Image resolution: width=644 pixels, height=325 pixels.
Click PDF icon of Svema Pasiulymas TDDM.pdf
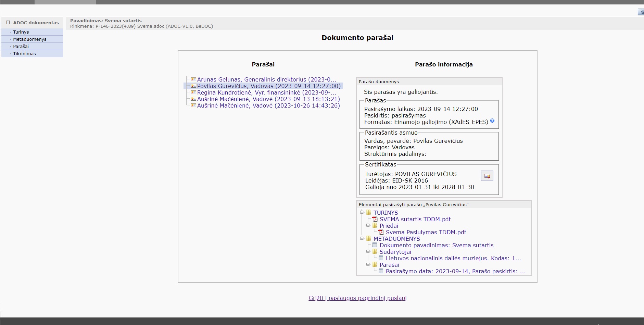(x=381, y=232)
